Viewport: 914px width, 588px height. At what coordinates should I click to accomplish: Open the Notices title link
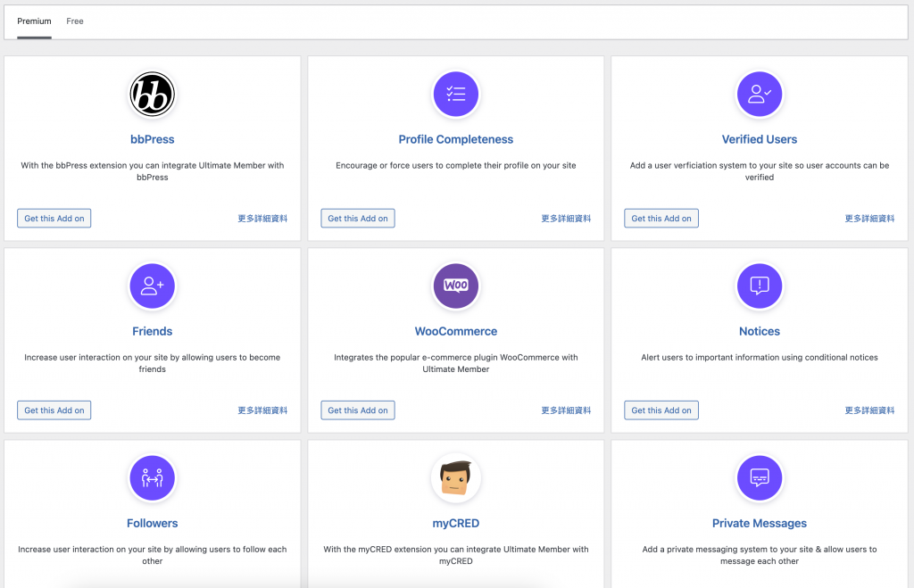(x=760, y=331)
